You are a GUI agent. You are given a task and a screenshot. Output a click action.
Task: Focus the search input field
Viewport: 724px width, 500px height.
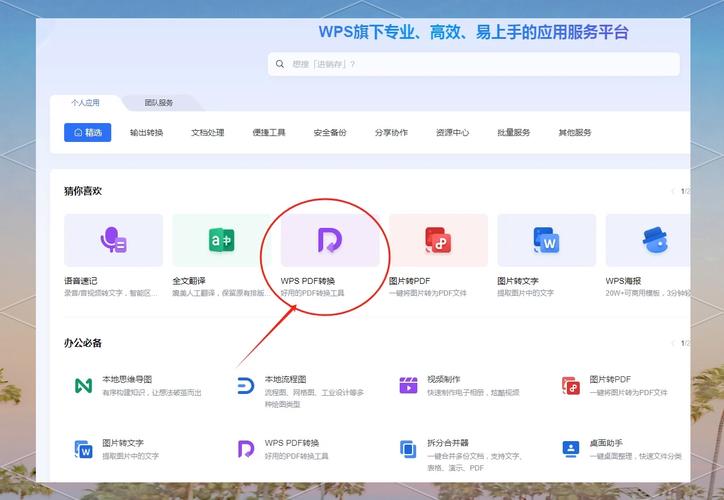coord(474,64)
